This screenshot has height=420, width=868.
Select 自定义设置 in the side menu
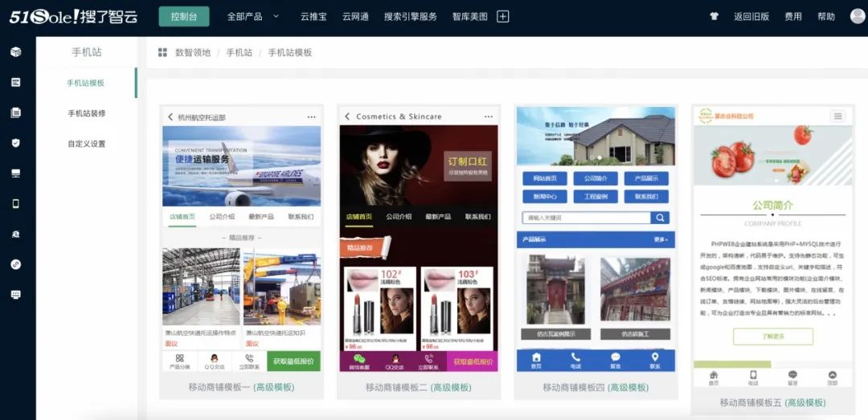[86, 144]
